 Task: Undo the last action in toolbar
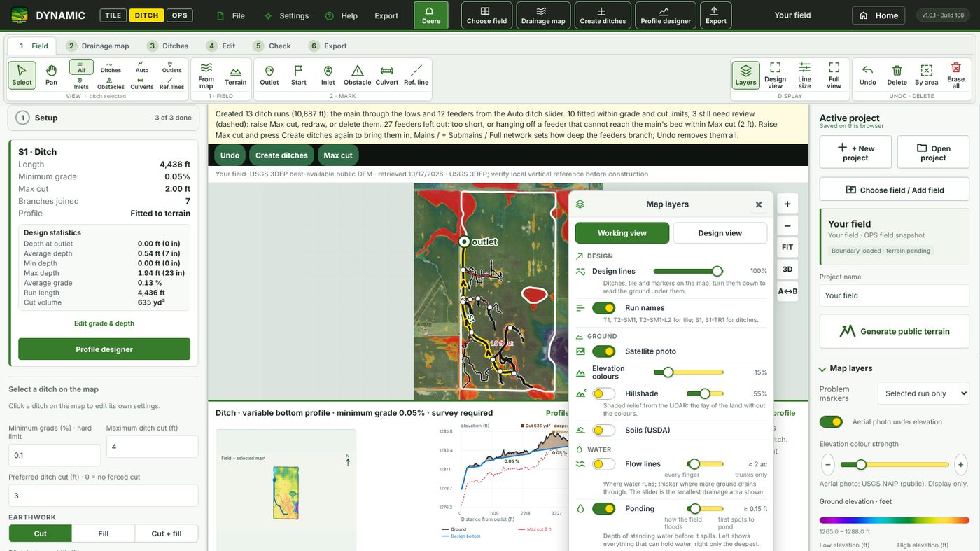(868, 74)
